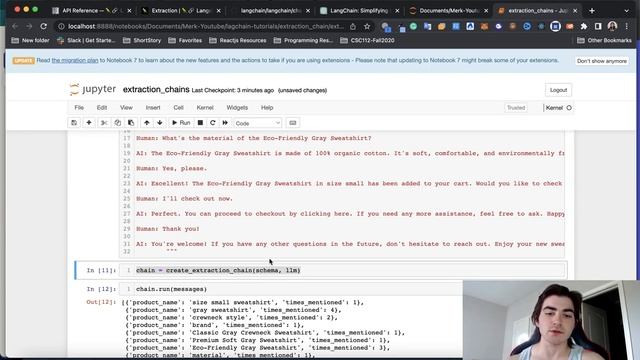This screenshot has width=640, height=360.
Task: Open the Insert menu in Jupyter
Action: pyautogui.click(x=153, y=108)
